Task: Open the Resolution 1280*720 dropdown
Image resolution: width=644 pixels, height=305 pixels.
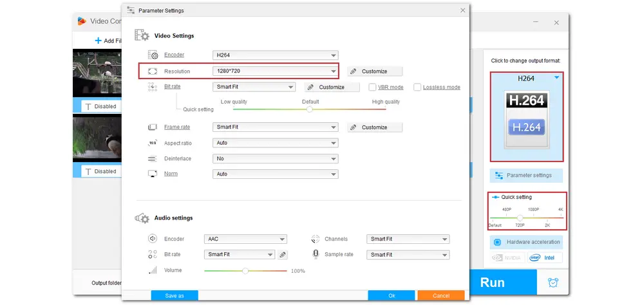Action: click(275, 71)
